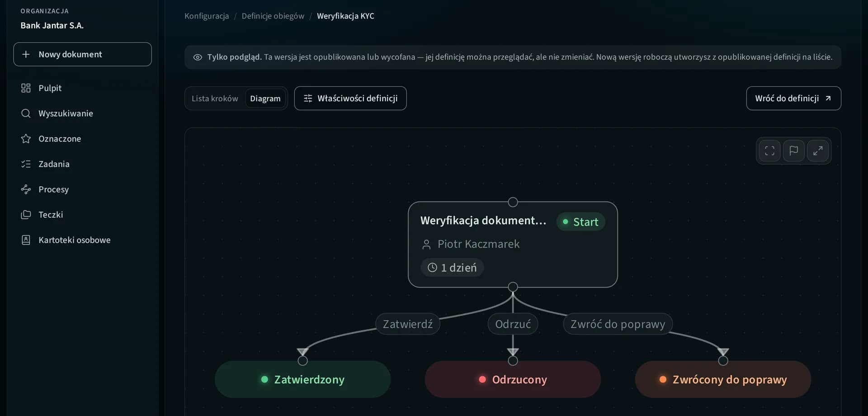Click the Weryfikacja KYC breadcrumb
868x416 pixels.
(x=345, y=16)
